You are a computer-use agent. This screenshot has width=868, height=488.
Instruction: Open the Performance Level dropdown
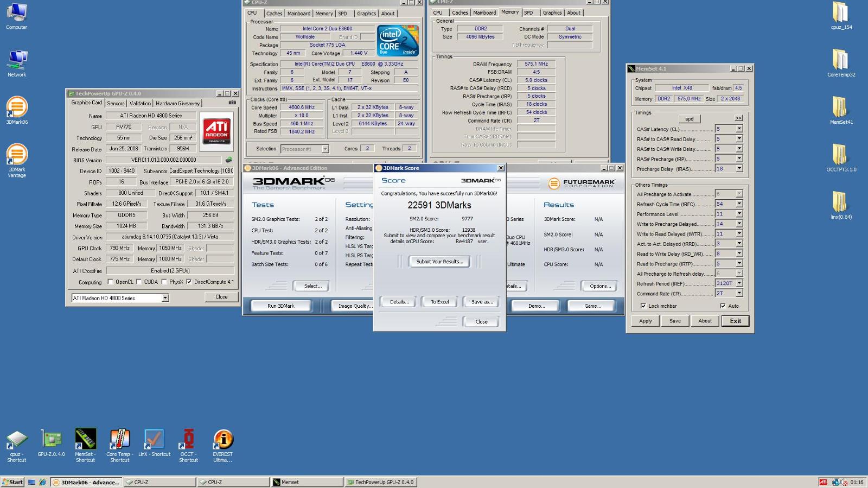pos(739,213)
